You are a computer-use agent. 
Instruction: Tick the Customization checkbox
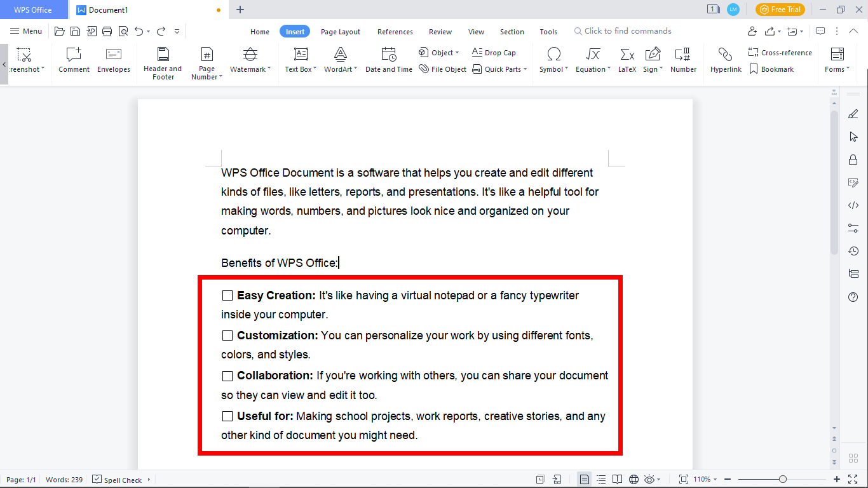pos(227,335)
